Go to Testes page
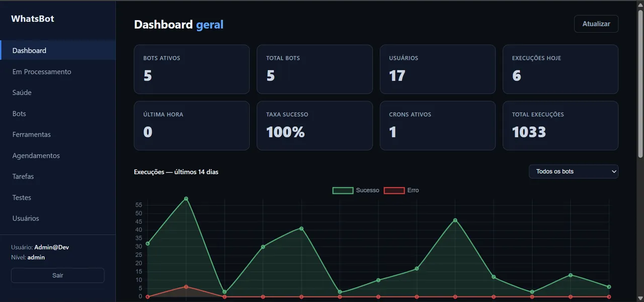 (x=58, y=197)
